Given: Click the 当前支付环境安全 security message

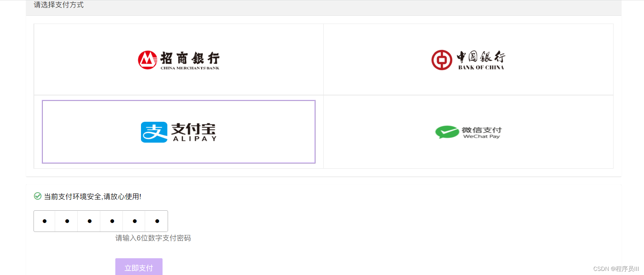Looking at the screenshot, I should click(92, 197).
